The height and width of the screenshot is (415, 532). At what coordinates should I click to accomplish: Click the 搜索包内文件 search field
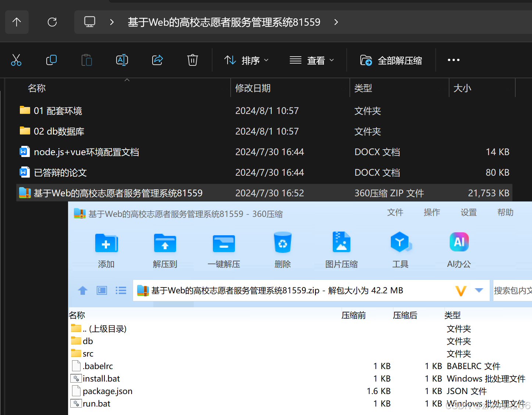coord(515,290)
